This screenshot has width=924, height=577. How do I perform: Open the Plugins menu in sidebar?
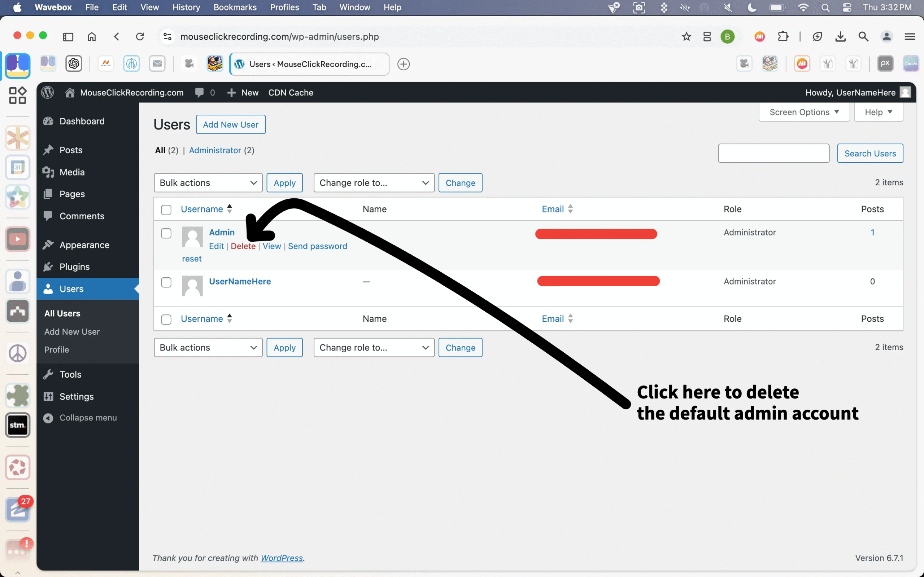point(74,267)
